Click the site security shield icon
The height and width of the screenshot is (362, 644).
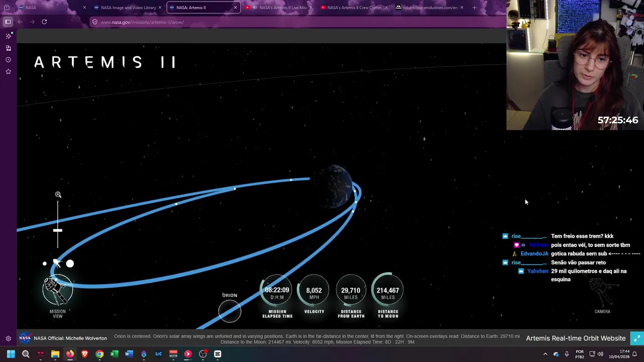(x=95, y=22)
